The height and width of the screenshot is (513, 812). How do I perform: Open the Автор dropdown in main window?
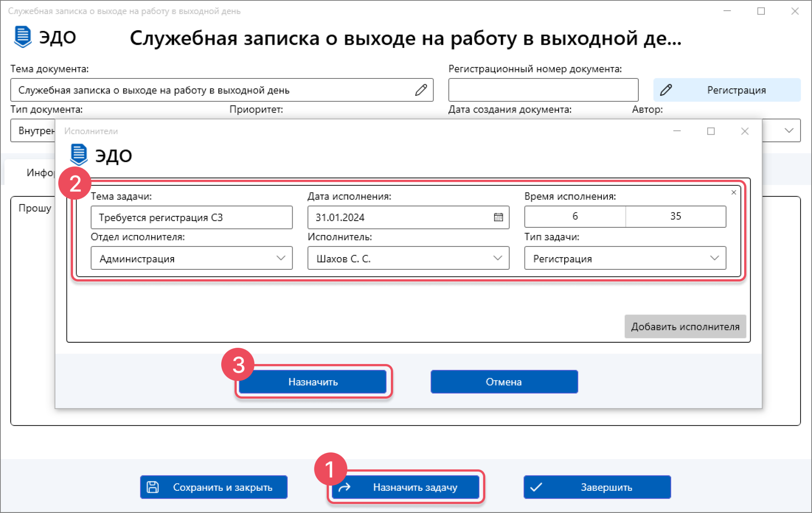[789, 130]
